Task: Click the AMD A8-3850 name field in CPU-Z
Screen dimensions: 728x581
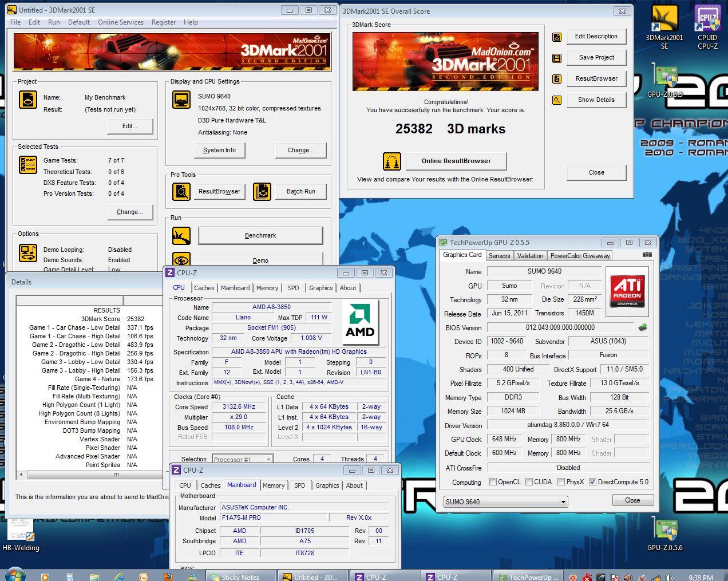Action: click(271, 307)
